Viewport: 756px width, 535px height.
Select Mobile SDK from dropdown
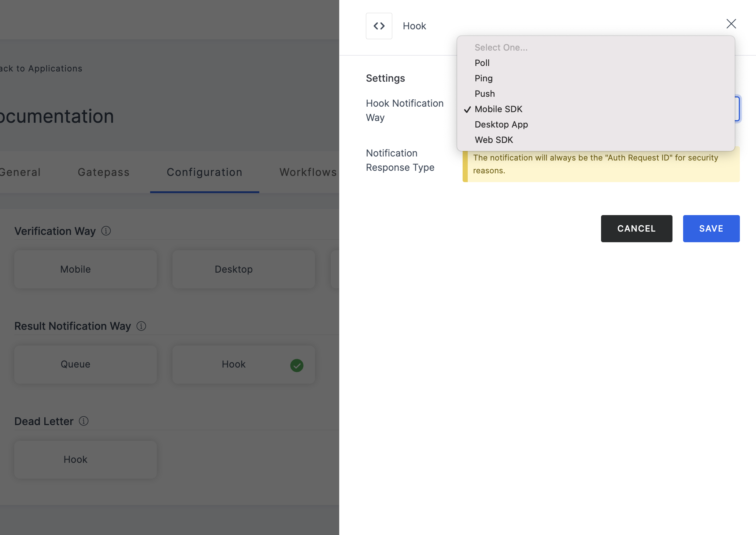pyautogui.click(x=499, y=109)
